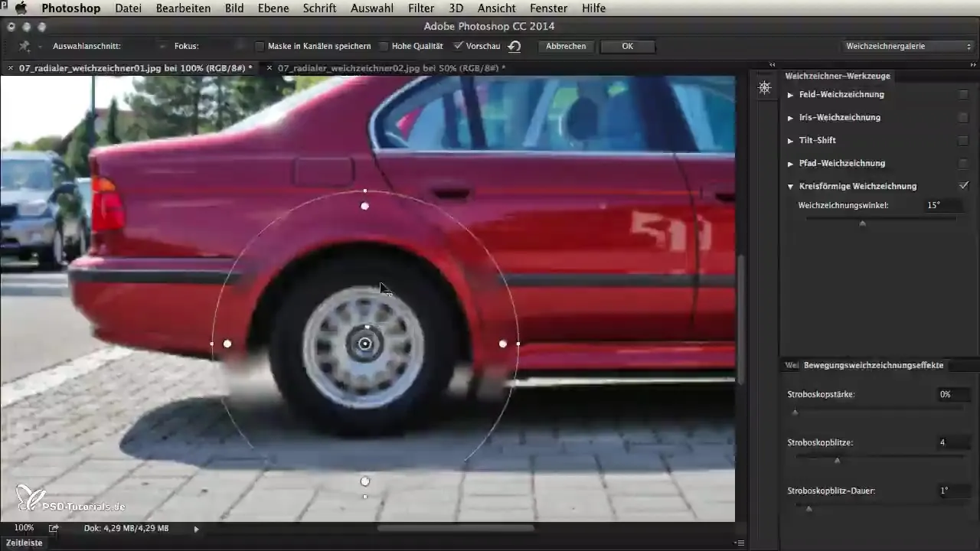
Task: Open the tool preset dropdown arrow next to pin tool
Action: pyautogui.click(x=40, y=47)
